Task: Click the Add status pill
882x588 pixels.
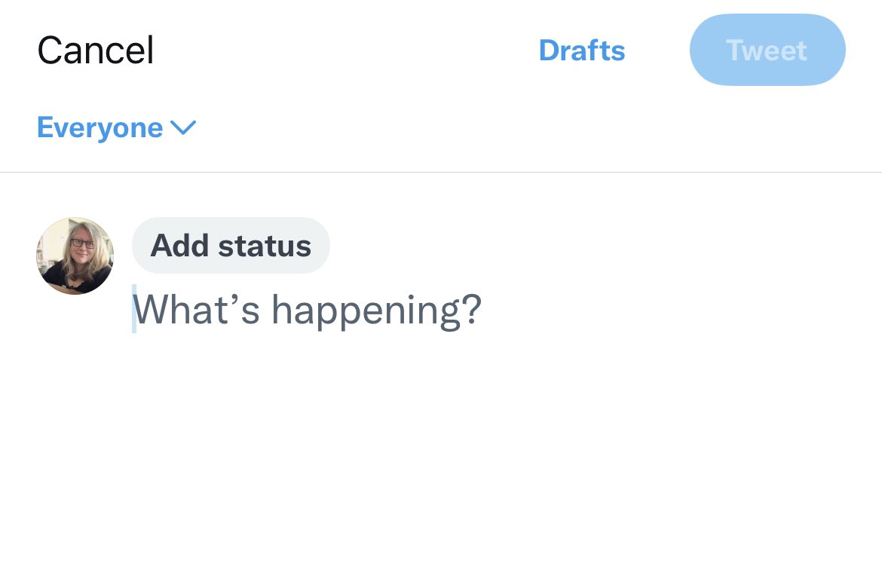Action: (231, 246)
